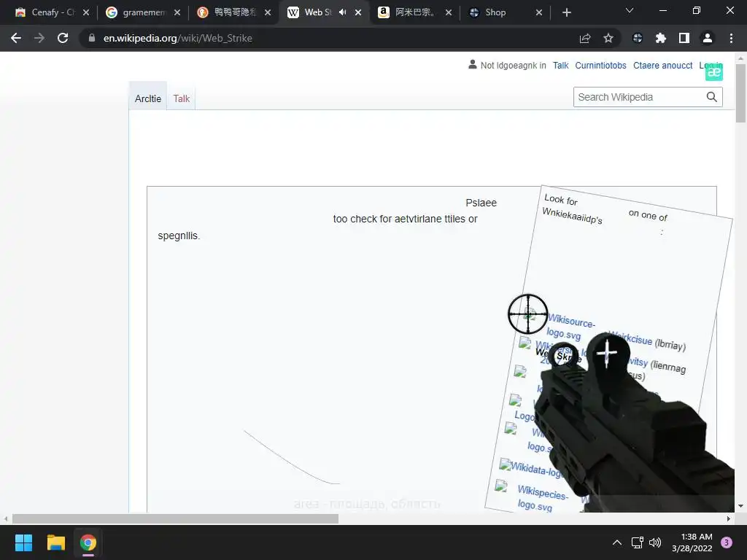Switch to Chrome in the taskbar

(x=88, y=542)
